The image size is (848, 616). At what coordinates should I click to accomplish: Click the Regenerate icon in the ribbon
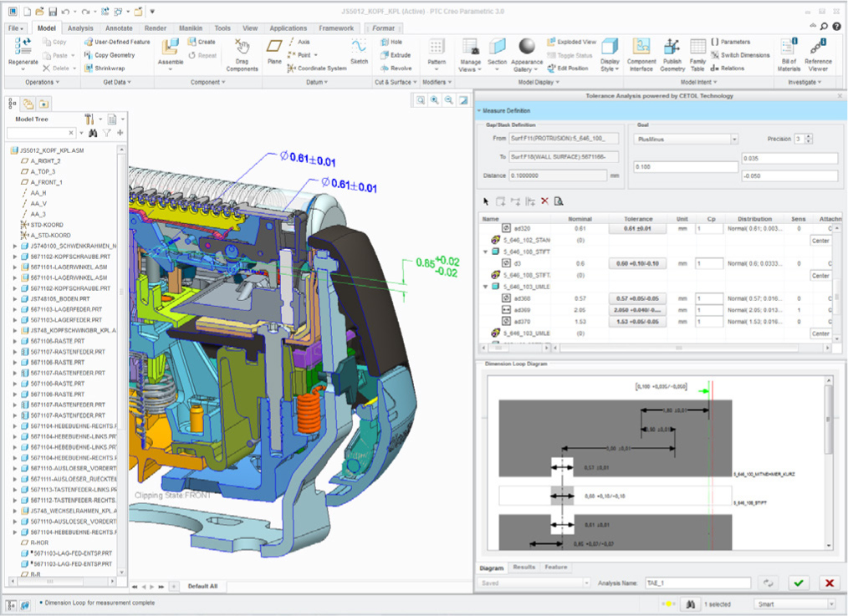pos(23,48)
